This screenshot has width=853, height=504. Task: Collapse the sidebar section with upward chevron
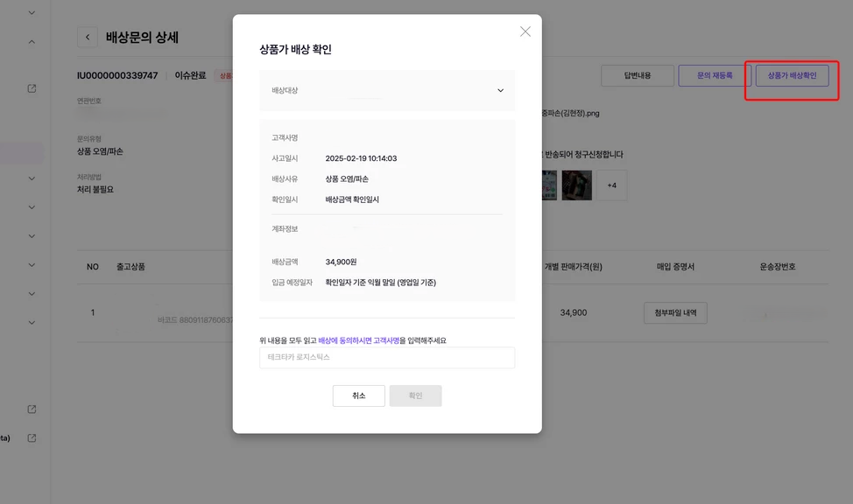(x=32, y=42)
